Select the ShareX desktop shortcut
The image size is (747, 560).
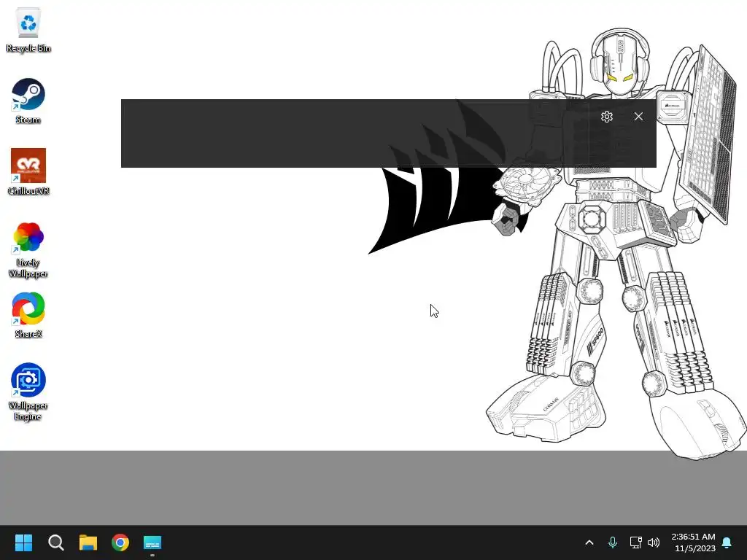click(x=28, y=315)
